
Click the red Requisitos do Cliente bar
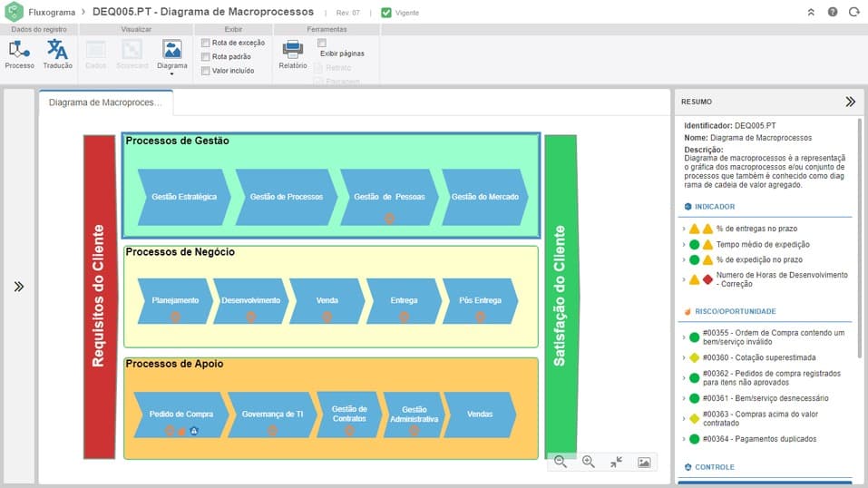tap(99, 297)
